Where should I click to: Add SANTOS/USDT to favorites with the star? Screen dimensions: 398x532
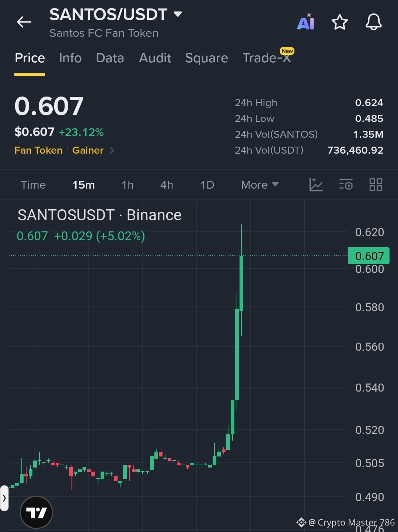point(339,22)
